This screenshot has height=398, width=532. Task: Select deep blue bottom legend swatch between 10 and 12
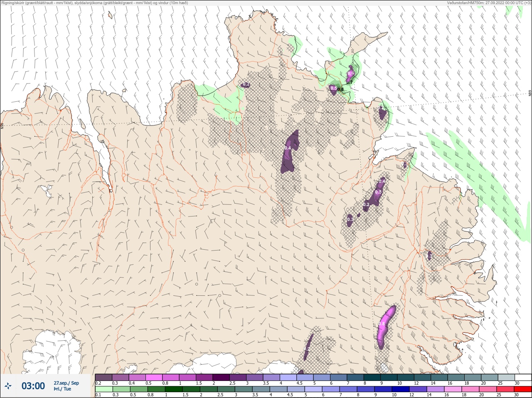401,389
